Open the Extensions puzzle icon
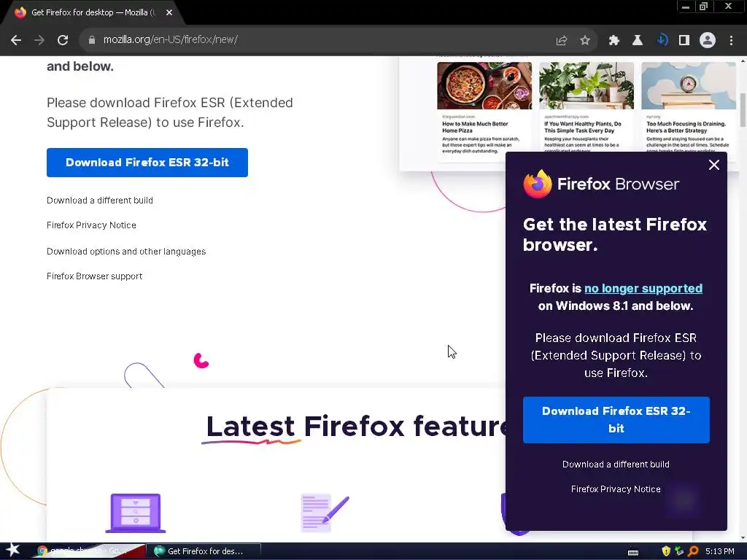Image resolution: width=747 pixels, height=560 pixels. pos(614,41)
